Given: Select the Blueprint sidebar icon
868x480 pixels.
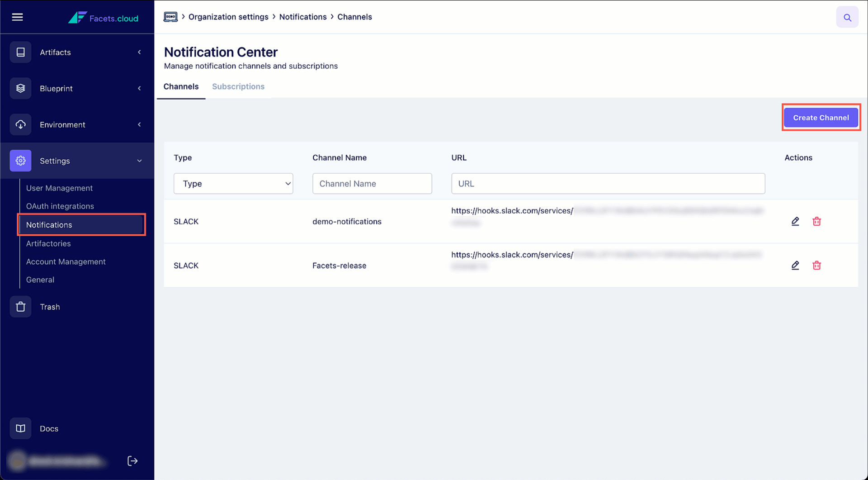Looking at the screenshot, I should pyautogui.click(x=20, y=88).
